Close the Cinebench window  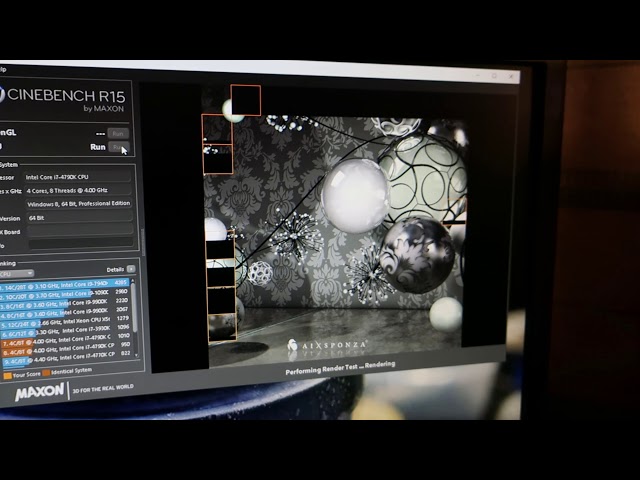(511, 76)
